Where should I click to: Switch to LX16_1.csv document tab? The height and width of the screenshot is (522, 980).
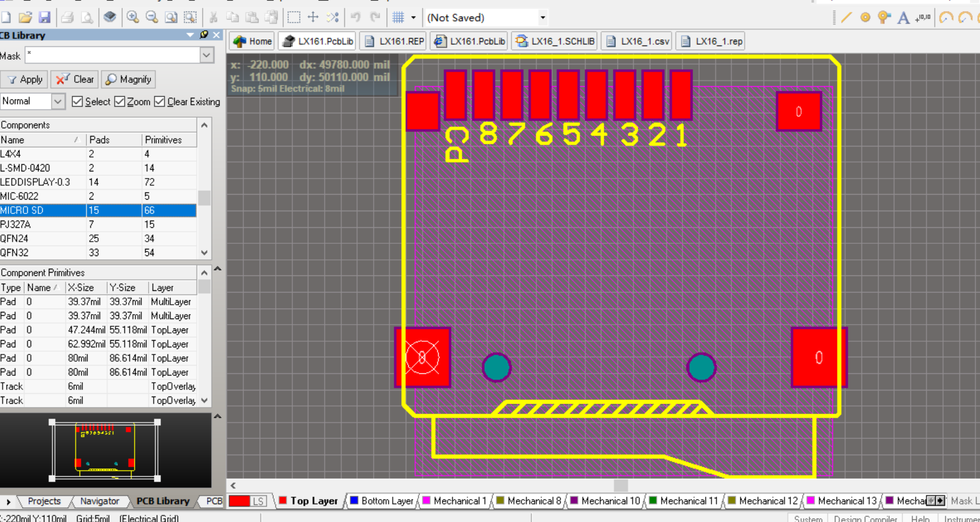637,41
